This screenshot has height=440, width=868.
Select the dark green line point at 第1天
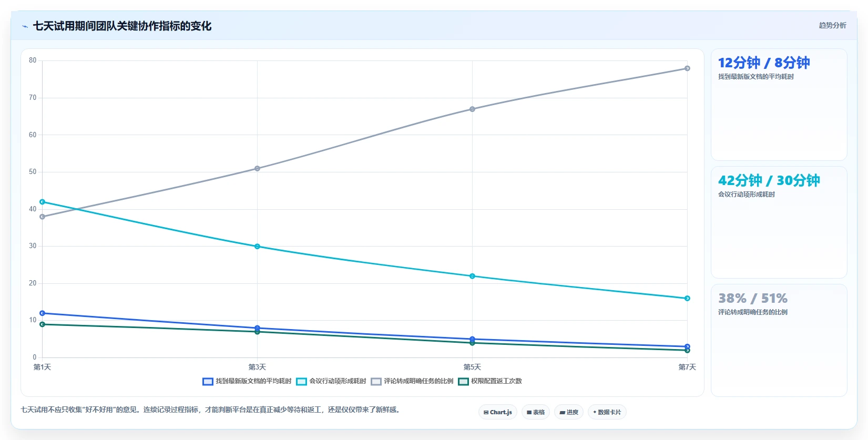point(43,324)
